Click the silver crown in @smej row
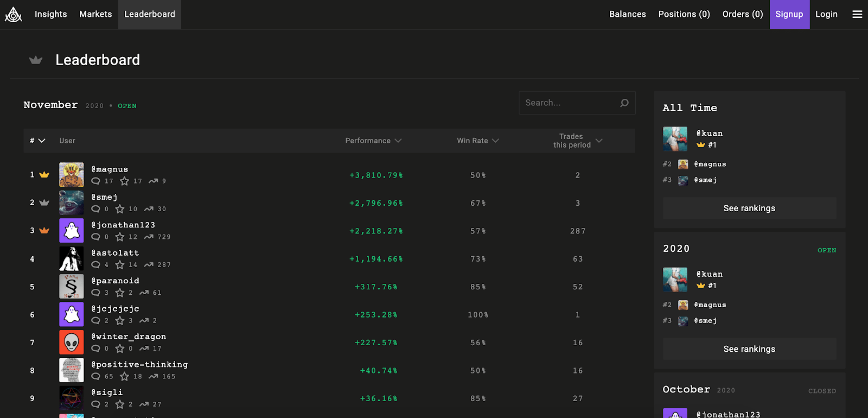This screenshot has width=868, height=418. (44, 202)
